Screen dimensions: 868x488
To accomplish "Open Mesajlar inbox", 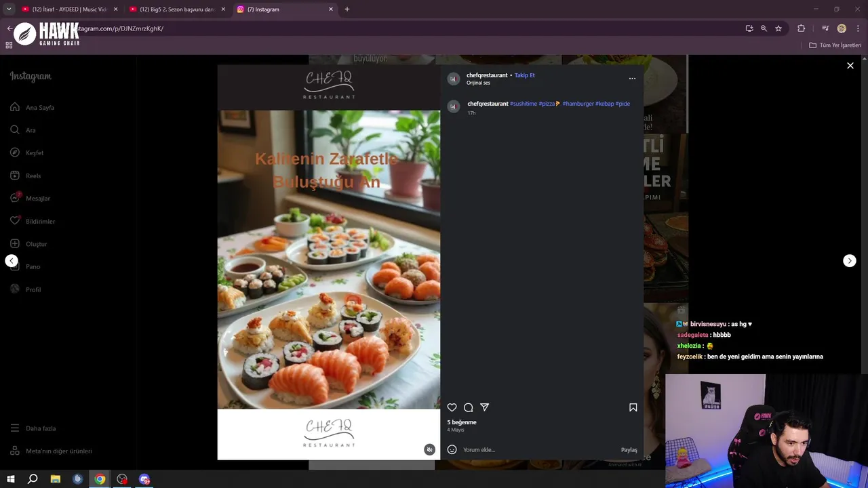I will pos(30,198).
